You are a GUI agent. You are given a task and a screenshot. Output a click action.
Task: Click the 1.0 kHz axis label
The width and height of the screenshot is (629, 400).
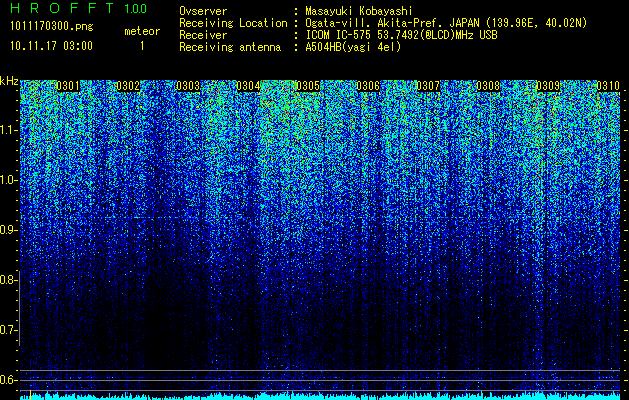coord(8,180)
